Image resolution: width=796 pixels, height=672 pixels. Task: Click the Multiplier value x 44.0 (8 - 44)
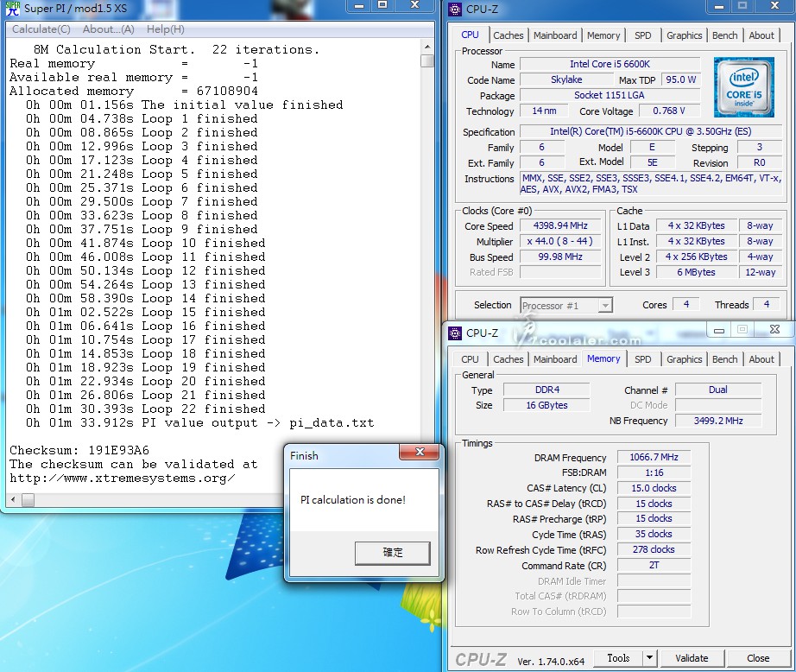[560, 241]
